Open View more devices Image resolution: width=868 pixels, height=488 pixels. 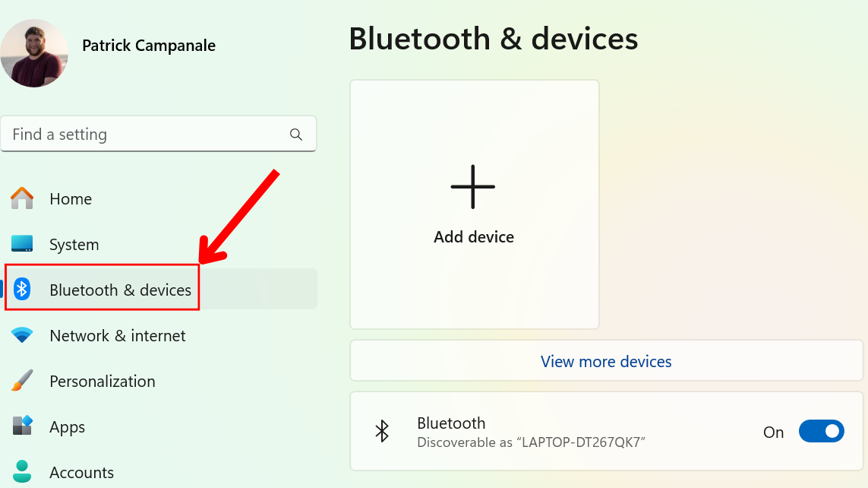point(605,361)
